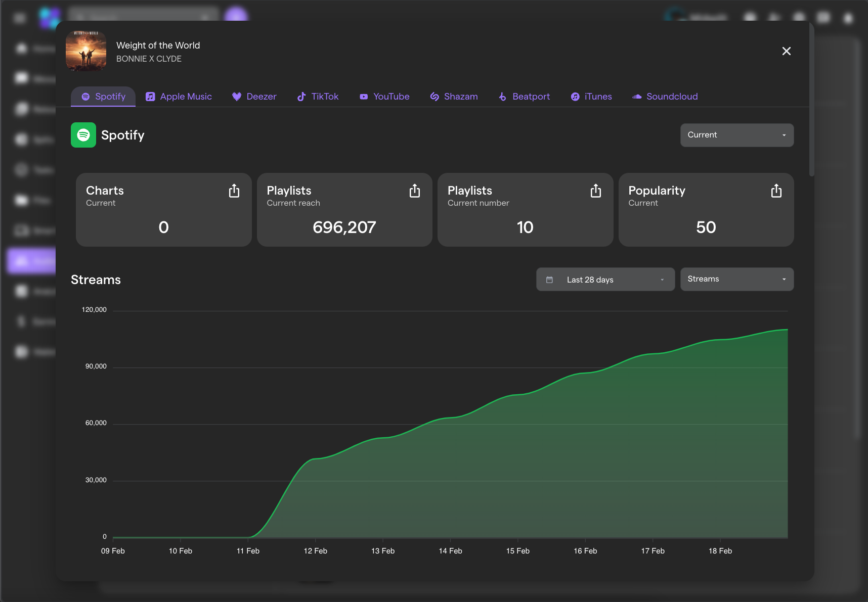The image size is (868, 602).
Task: Open the Beatport tab
Action: coord(524,97)
